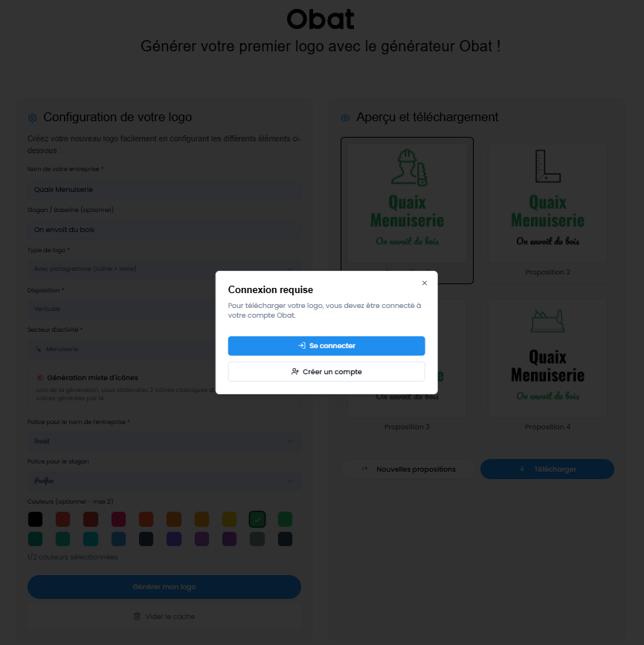The height and width of the screenshot is (645, 644).
Task: Pick the black color swatch
Action: (35, 519)
